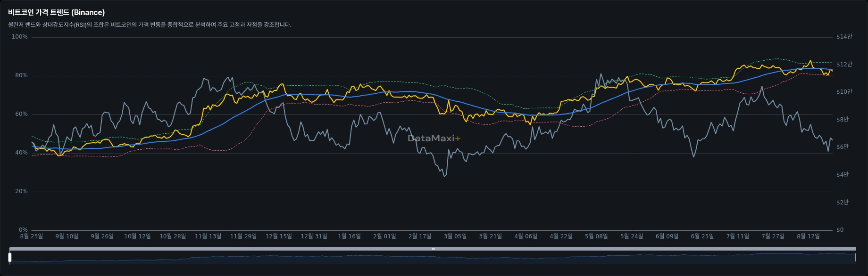Viewport: 868px width, 276px height.
Task: Click the '4월 06일' date label
Action: (x=526, y=236)
